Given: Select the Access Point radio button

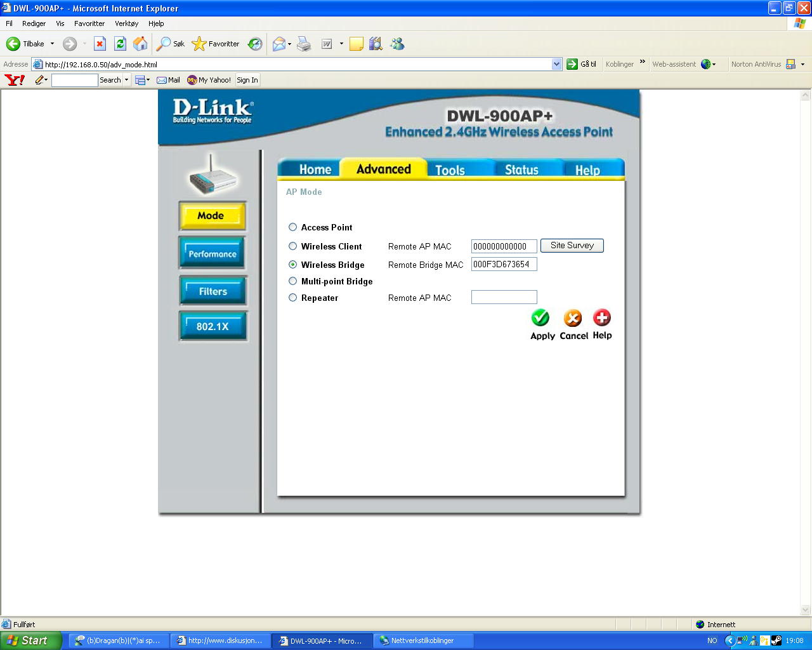Looking at the screenshot, I should [293, 227].
